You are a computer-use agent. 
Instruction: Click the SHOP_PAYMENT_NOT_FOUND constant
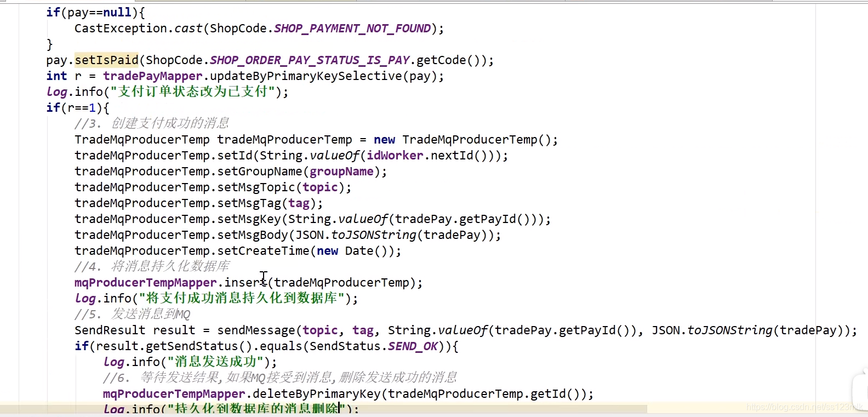352,28
